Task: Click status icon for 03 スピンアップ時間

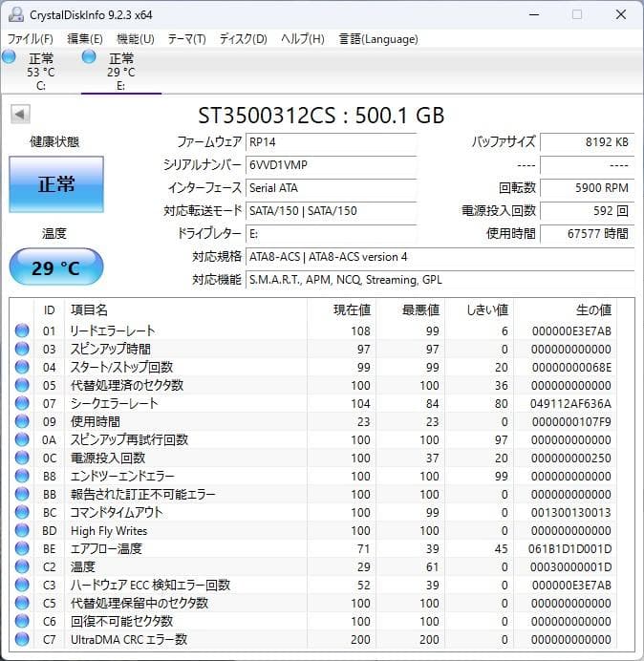Action: pyautogui.click(x=22, y=349)
